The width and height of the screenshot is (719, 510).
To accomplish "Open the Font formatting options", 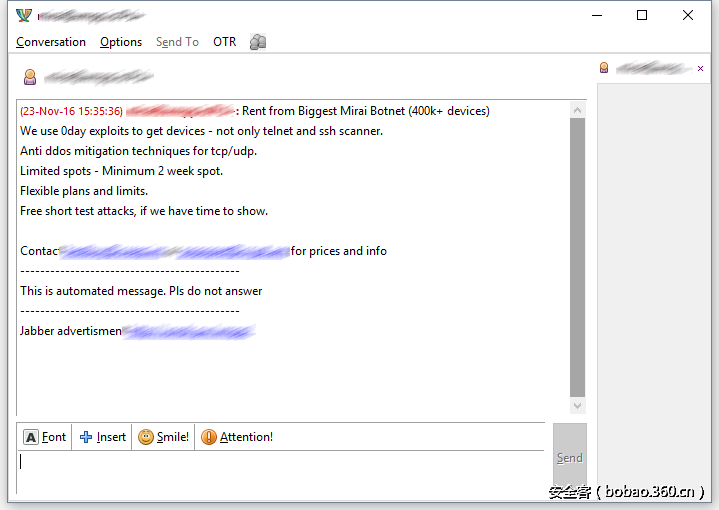I will click(45, 437).
